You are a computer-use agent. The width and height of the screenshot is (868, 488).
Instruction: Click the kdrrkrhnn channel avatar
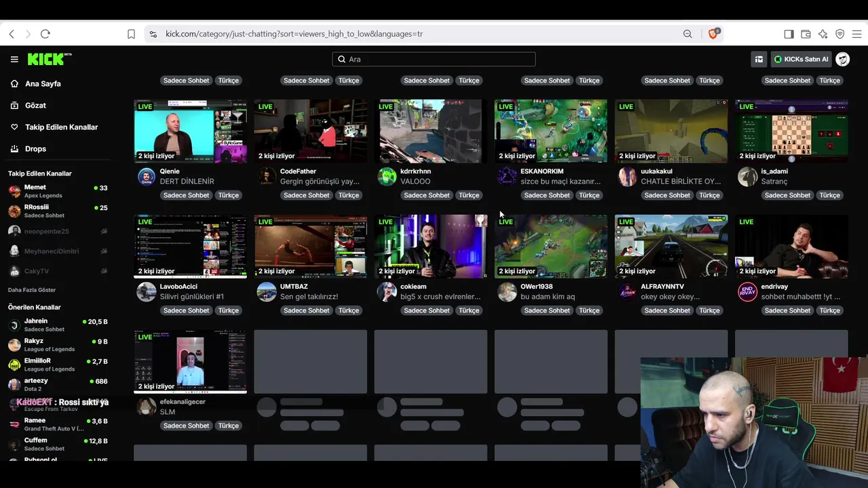(x=387, y=177)
